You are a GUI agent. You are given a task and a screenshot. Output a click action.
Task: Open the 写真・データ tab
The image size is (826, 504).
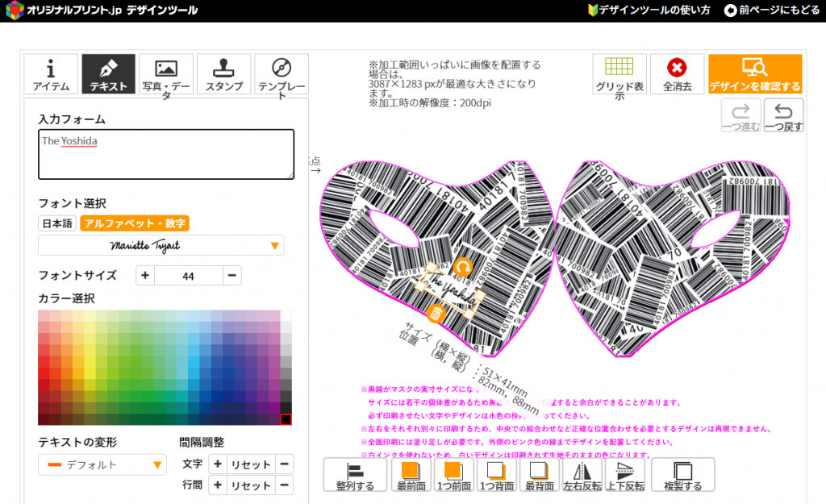click(166, 73)
